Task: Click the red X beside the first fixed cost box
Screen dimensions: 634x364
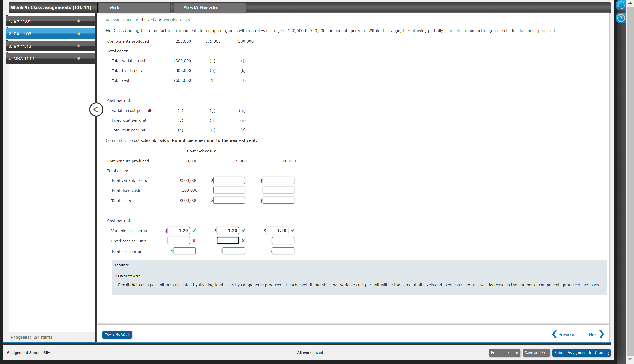Action: (194, 241)
